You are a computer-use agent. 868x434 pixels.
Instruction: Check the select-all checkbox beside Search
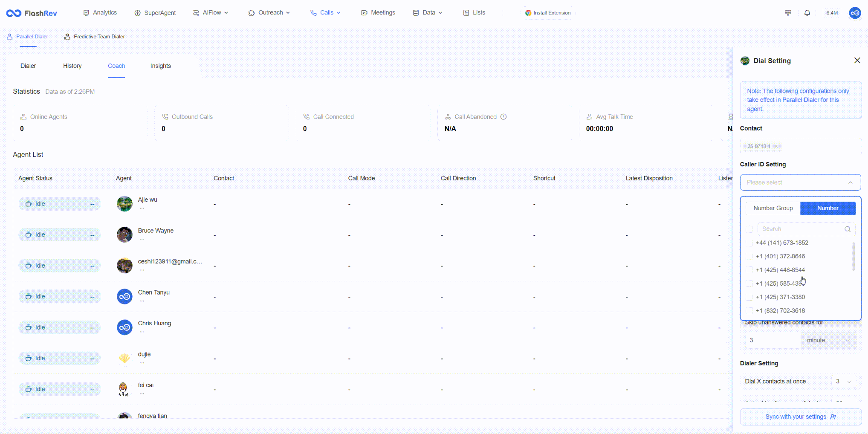click(749, 229)
